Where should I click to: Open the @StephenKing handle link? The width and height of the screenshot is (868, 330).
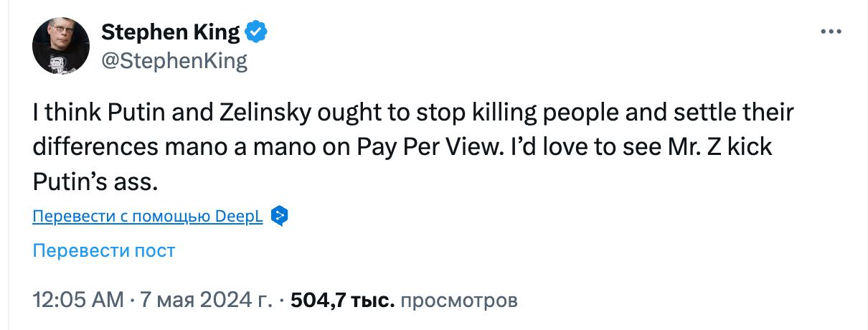174,61
